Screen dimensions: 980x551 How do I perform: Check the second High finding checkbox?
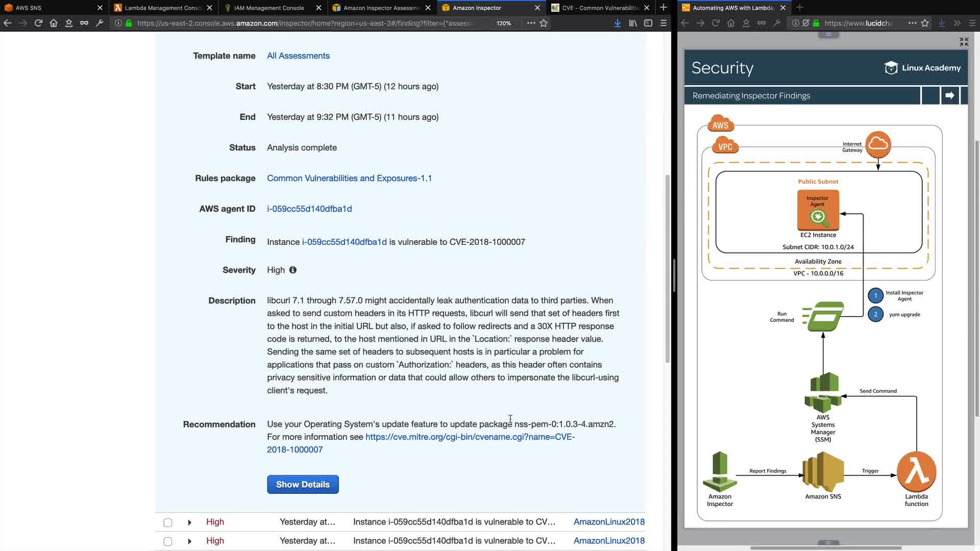click(x=167, y=541)
